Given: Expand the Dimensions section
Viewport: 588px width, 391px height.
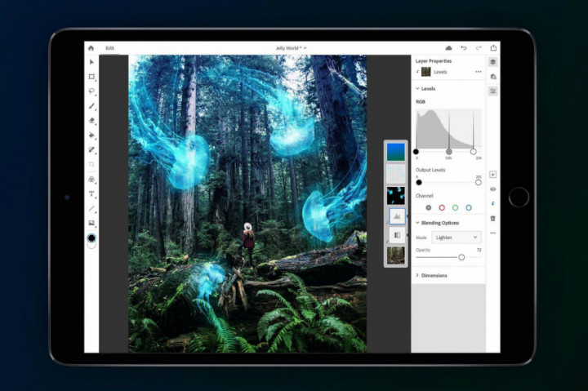Looking at the screenshot, I should pyautogui.click(x=417, y=275).
